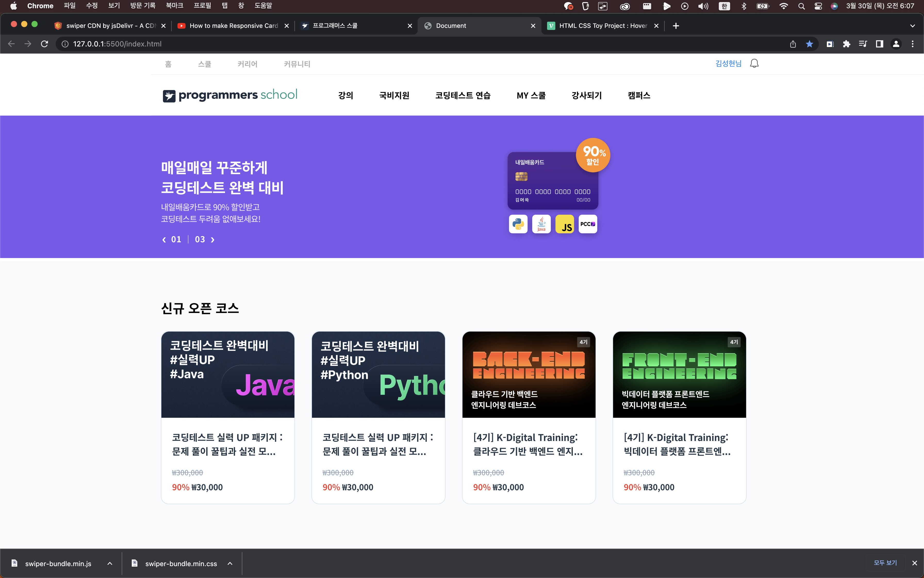This screenshot has width=924, height=578.
Task: Click the Bluetooth menu bar icon
Action: click(x=743, y=6)
